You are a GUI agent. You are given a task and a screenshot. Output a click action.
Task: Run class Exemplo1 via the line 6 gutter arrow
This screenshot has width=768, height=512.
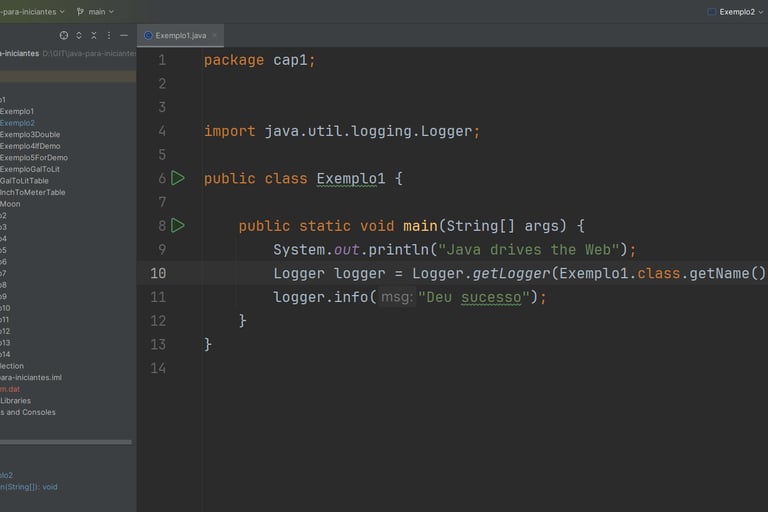click(178, 178)
